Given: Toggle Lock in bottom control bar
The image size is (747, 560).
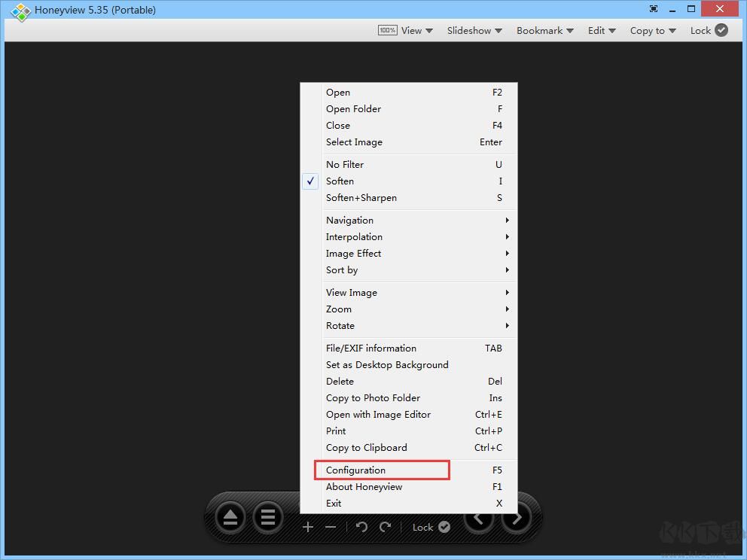Looking at the screenshot, I should coord(431,527).
